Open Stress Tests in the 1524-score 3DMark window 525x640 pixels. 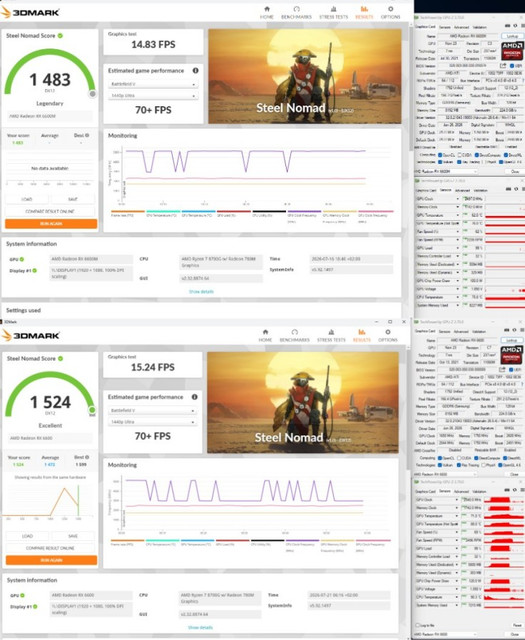[331, 336]
